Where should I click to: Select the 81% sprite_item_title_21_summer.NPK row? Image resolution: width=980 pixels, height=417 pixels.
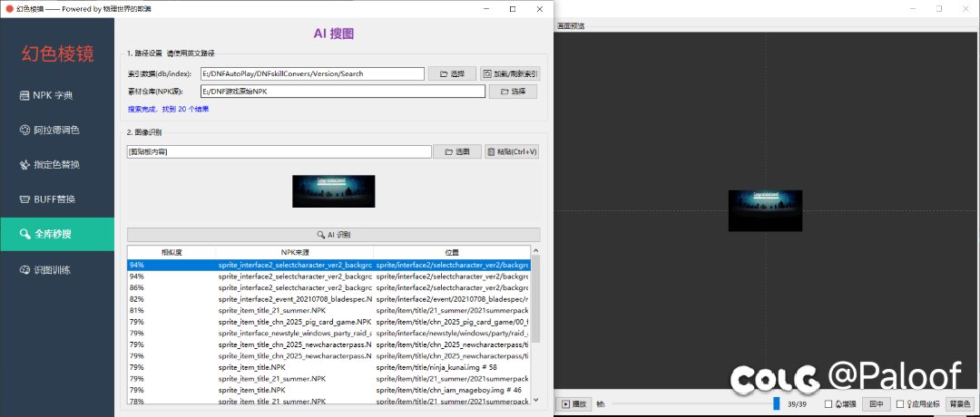pos(328,310)
